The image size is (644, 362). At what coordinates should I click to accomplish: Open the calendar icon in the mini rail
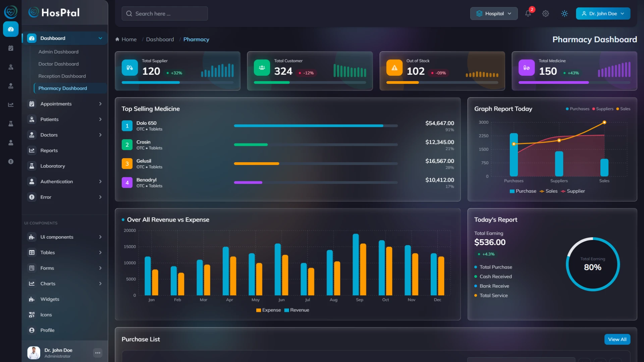point(11,48)
